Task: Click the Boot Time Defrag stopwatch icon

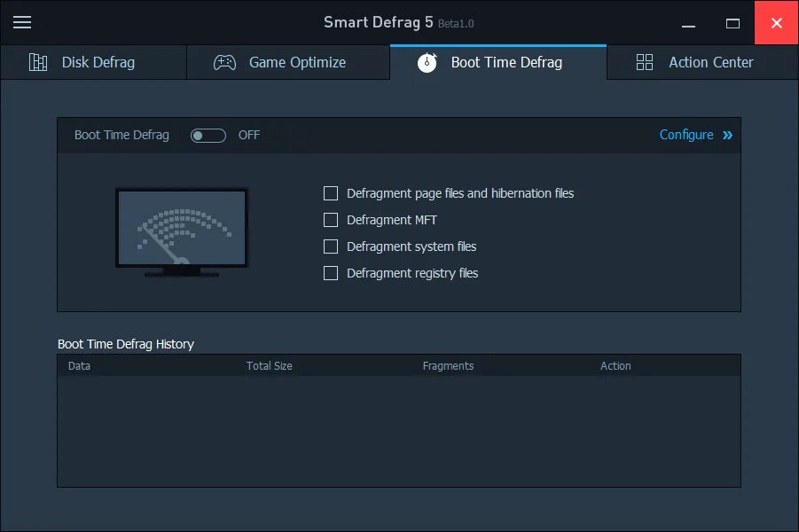Action: pos(427,62)
